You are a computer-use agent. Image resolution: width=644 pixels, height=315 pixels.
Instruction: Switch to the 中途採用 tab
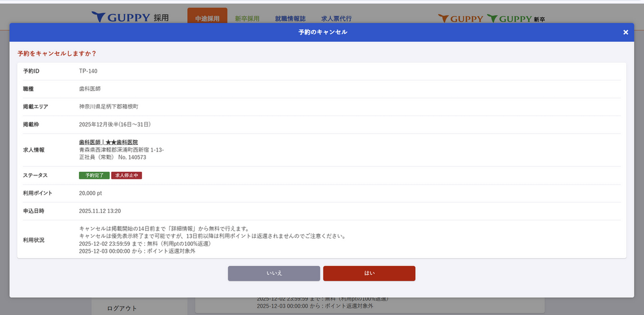(x=207, y=18)
